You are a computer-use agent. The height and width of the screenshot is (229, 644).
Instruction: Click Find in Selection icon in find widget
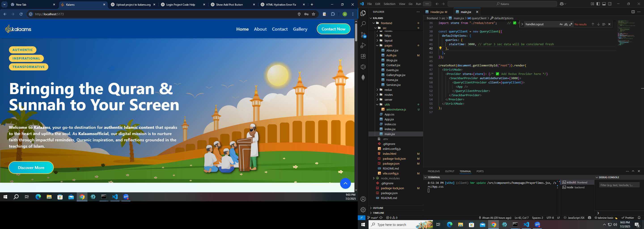click(x=604, y=24)
